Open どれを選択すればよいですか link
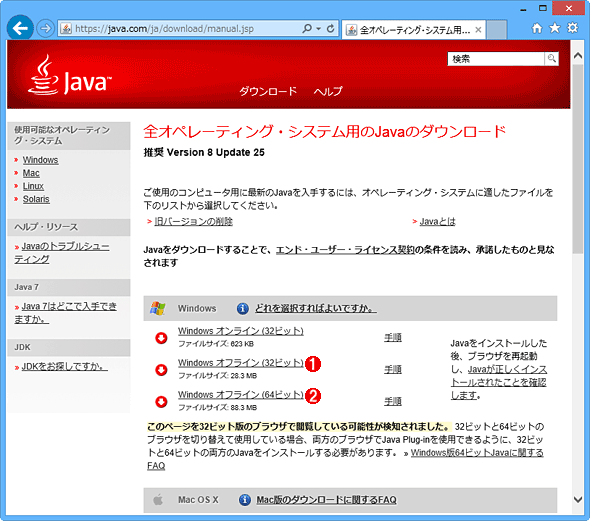Viewport: 590px width, 521px height. tap(315, 308)
